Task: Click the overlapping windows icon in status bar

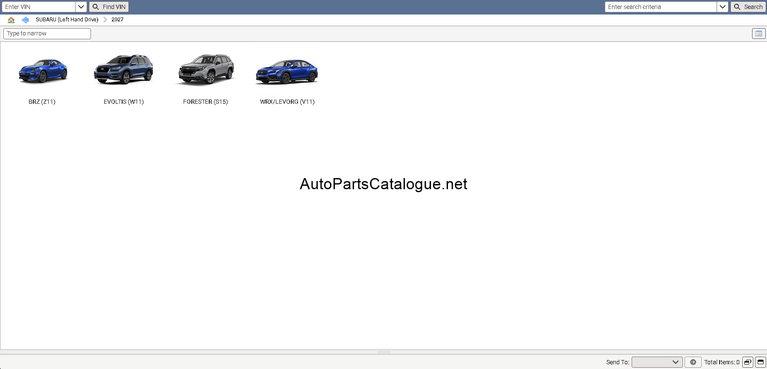Action: [747, 362]
